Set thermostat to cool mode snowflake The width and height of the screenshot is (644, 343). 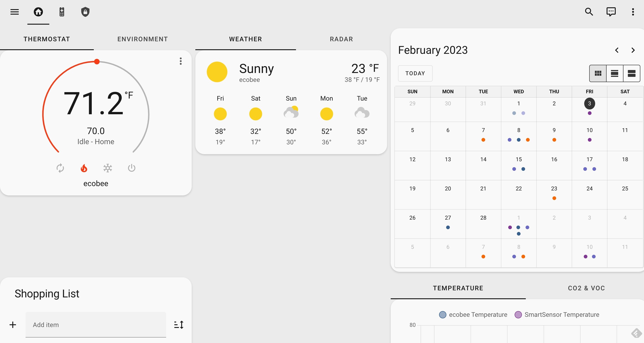(108, 168)
